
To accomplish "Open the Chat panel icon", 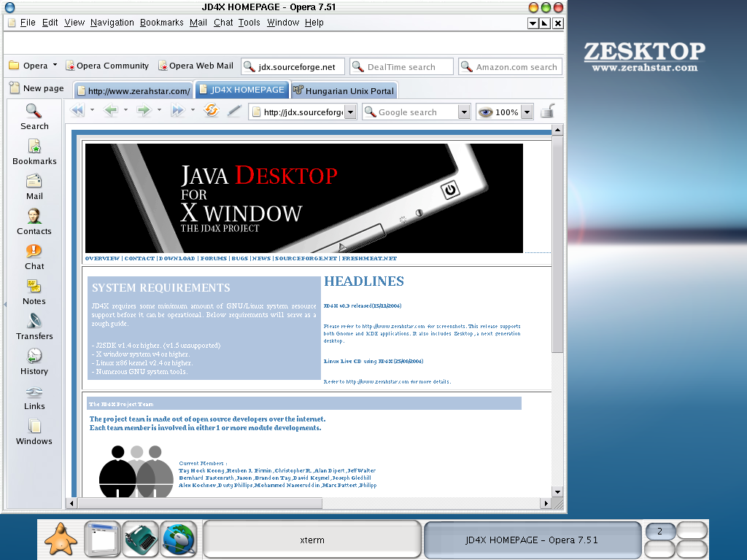I will point(34,257).
